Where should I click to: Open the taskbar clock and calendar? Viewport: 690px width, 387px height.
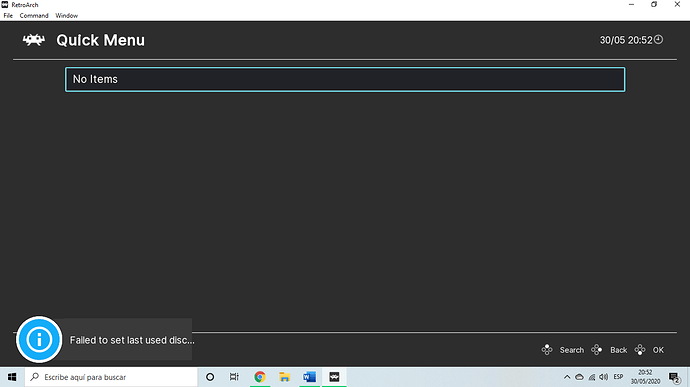(x=645, y=377)
